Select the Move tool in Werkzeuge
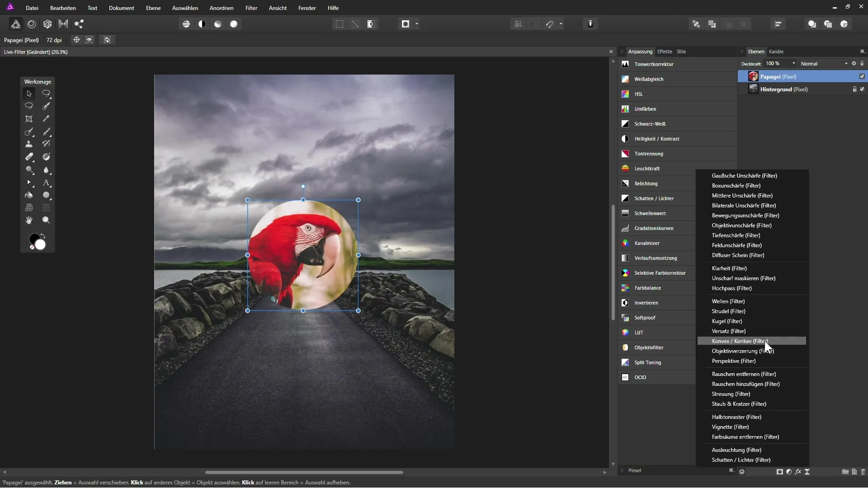 29,94
